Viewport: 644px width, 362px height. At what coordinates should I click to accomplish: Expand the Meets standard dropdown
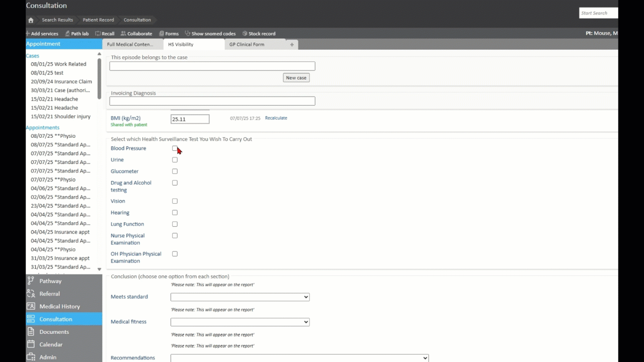(239, 297)
